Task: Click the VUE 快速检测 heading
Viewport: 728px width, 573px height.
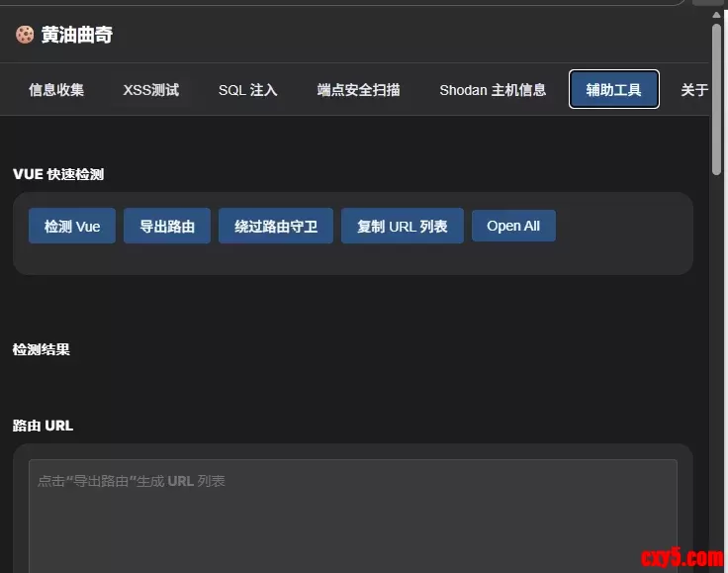Action: pos(58,174)
